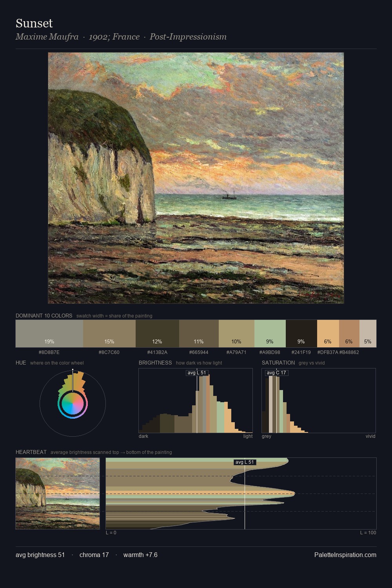
Task: Click 'chroma 17' in the footer
Action: click(x=94, y=555)
